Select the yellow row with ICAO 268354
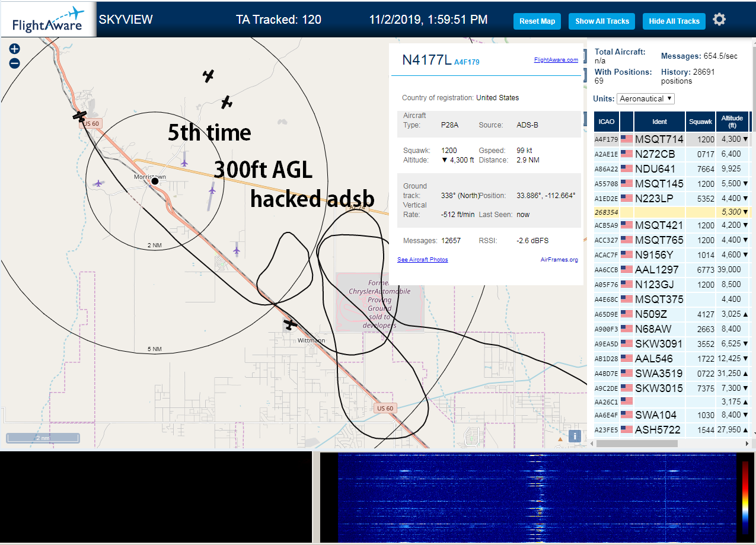 (x=671, y=212)
